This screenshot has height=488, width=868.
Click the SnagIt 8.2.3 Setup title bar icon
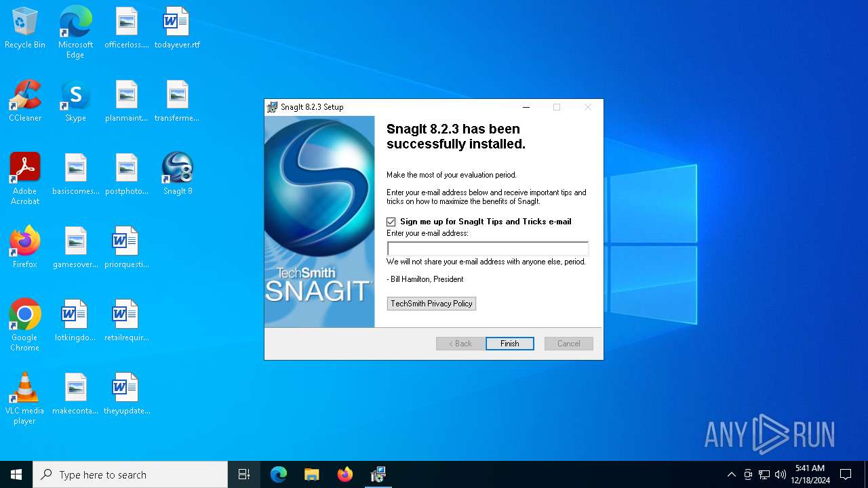[x=273, y=107]
